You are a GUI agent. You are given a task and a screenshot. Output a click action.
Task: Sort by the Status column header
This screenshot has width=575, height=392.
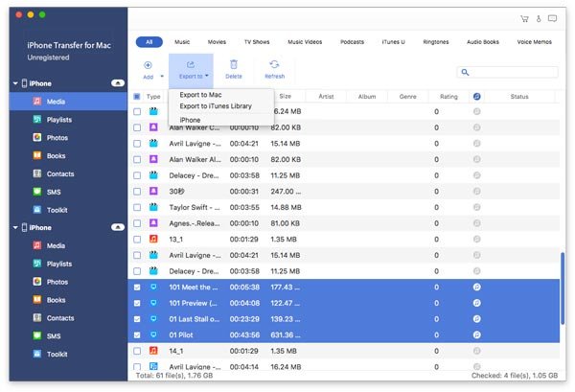(519, 97)
